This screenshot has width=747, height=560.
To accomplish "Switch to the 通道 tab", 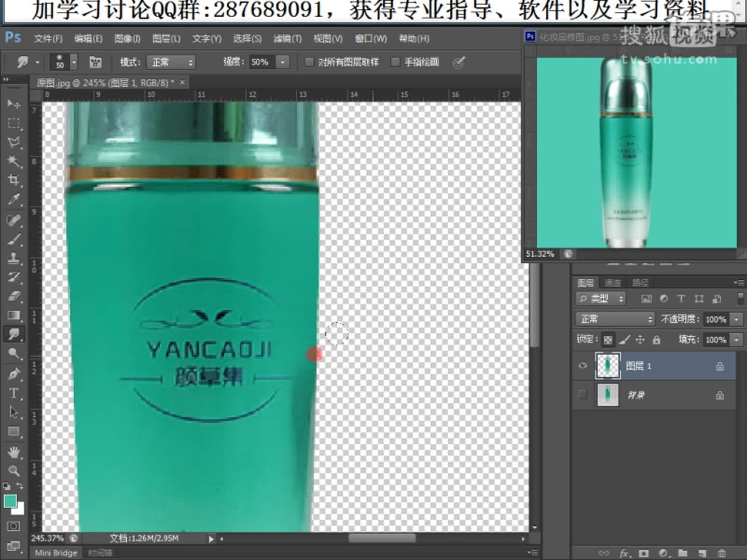I will [613, 283].
